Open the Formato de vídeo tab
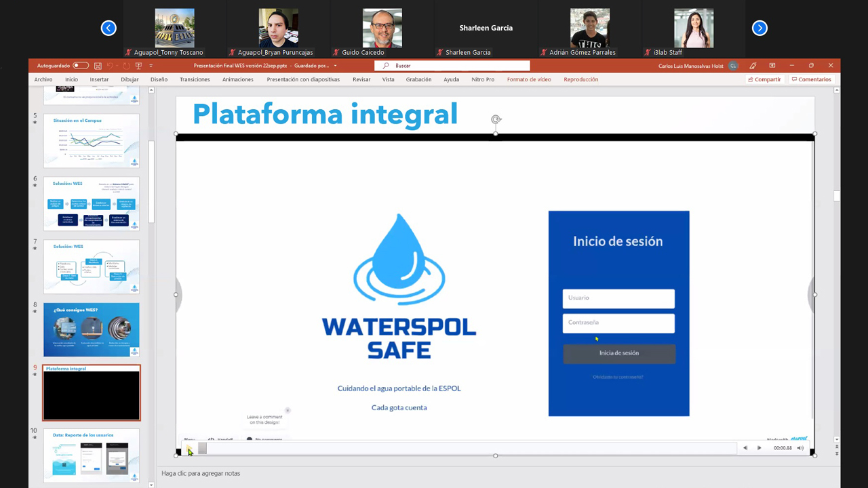 (529, 79)
